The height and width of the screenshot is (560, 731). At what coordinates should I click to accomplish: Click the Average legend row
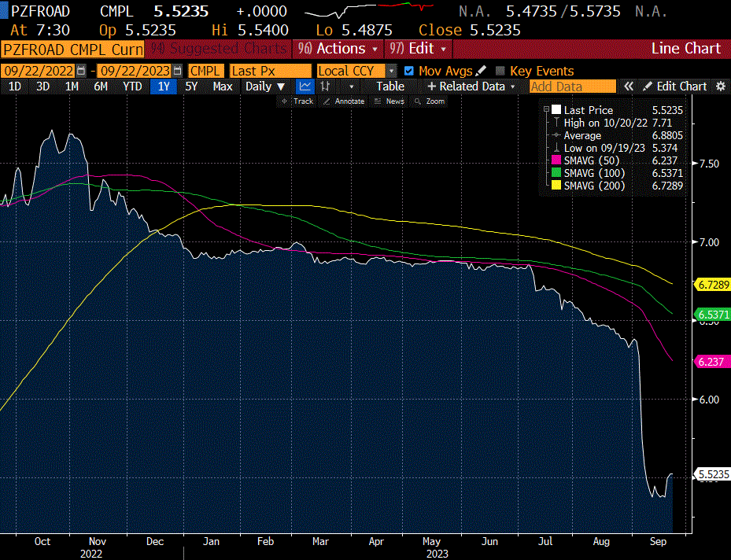[618, 135]
